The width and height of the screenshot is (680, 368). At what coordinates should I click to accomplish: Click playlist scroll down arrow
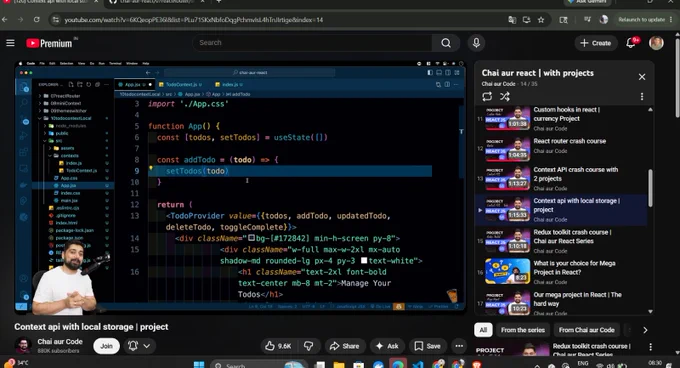click(x=650, y=311)
